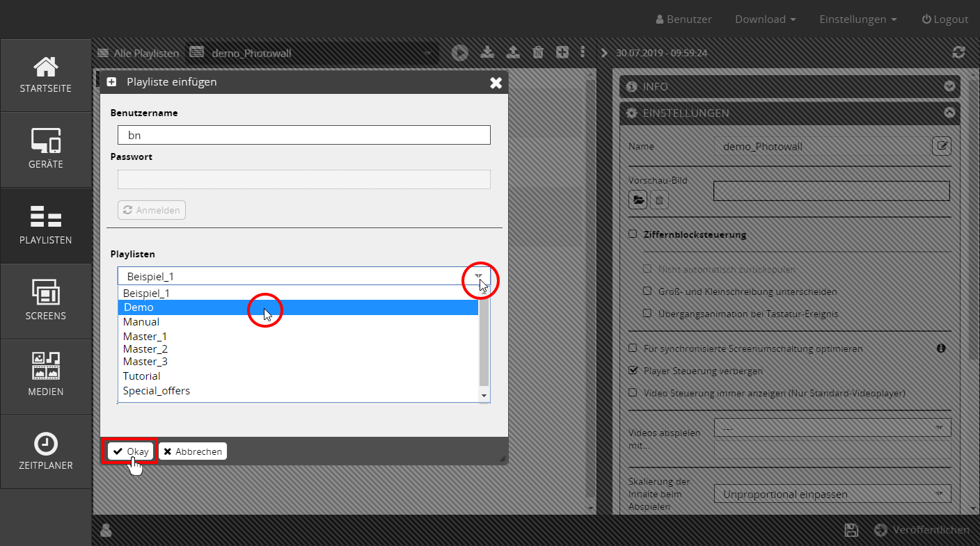This screenshot has height=546, width=980.
Task: Open the Zeitplaner sidebar section
Action: (x=46, y=452)
